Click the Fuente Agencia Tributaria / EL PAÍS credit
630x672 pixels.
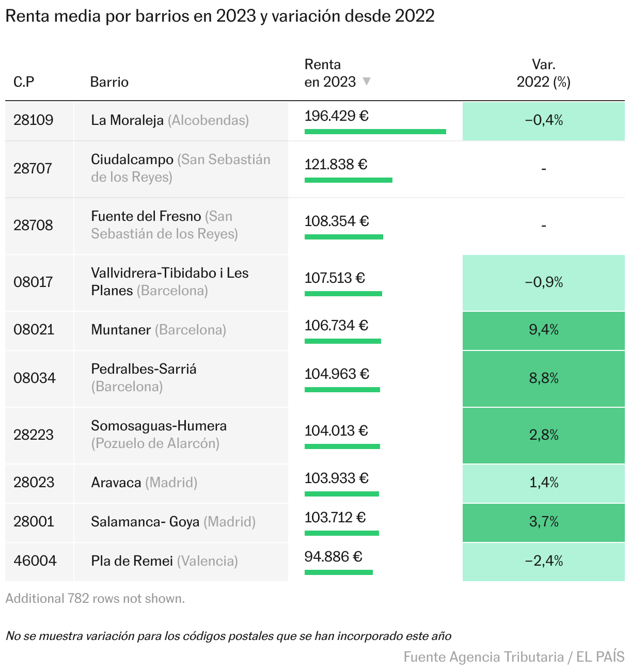(x=514, y=657)
